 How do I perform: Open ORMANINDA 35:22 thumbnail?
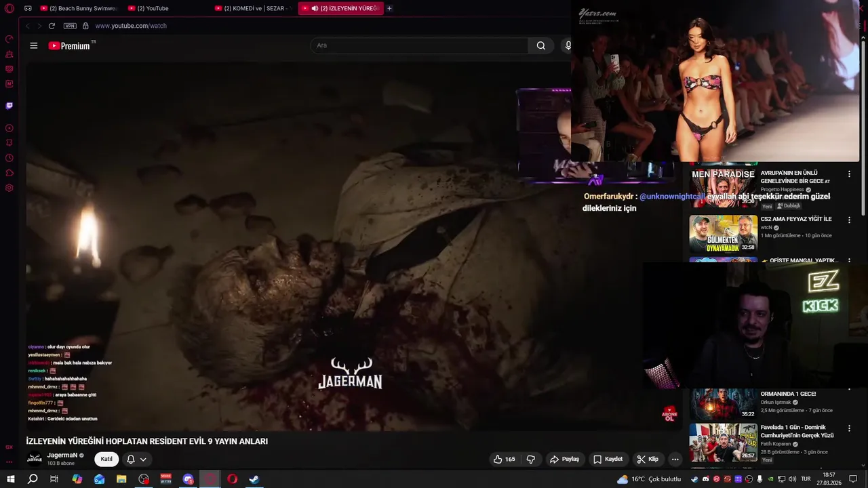[723, 404]
